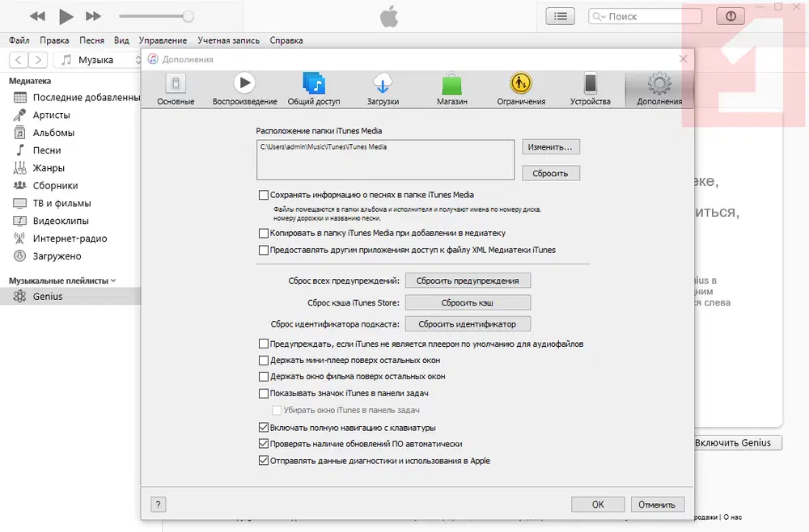Open Альбомы in the sidebar

[x=70, y=133]
